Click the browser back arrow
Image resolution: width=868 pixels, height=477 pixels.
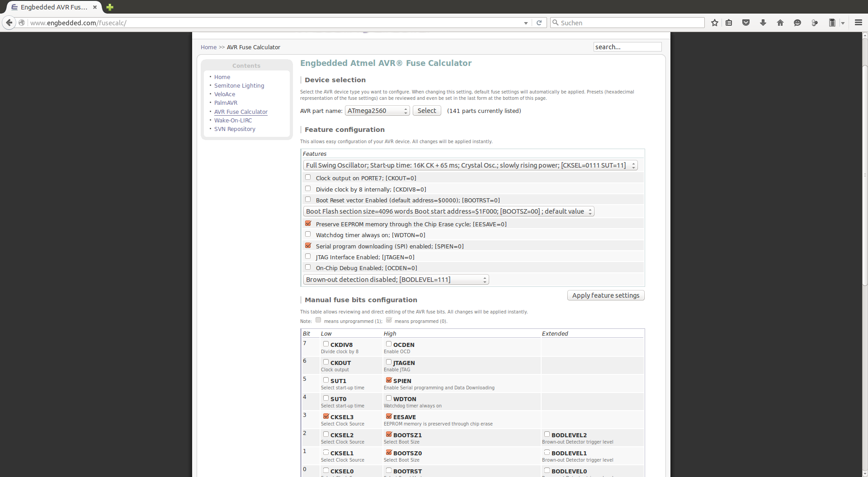click(x=9, y=23)
